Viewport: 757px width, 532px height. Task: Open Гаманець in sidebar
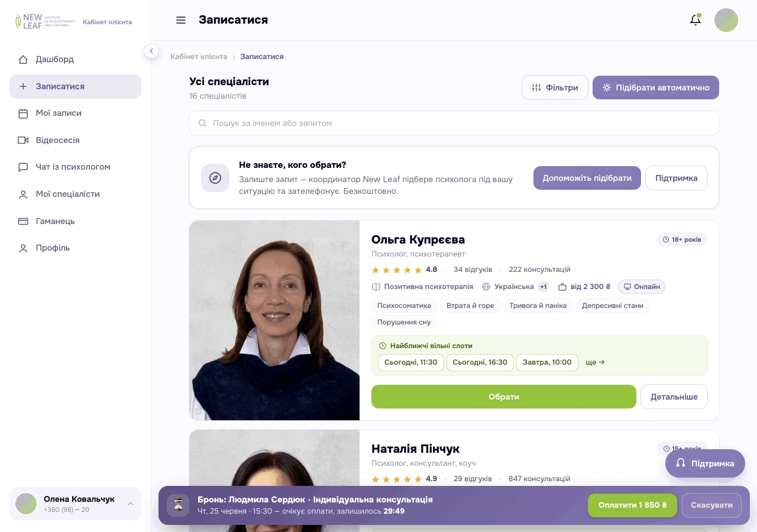point(75,221)
